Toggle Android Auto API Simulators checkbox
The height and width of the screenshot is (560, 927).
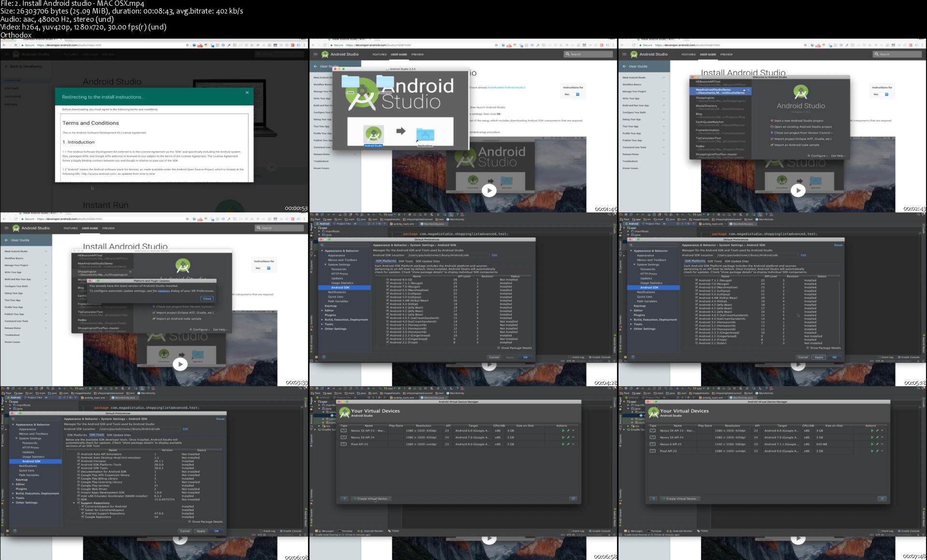tap(79, 454)
